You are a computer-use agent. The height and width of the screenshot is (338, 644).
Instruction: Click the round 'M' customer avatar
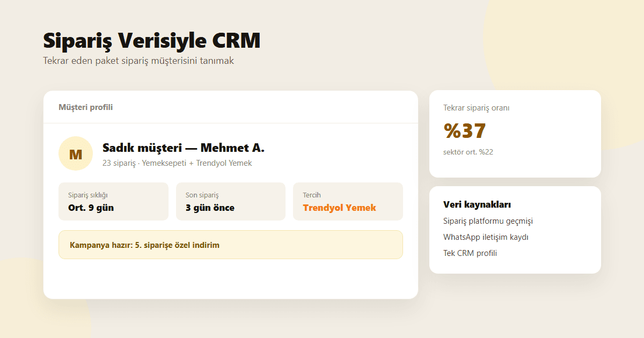(76, 153)
